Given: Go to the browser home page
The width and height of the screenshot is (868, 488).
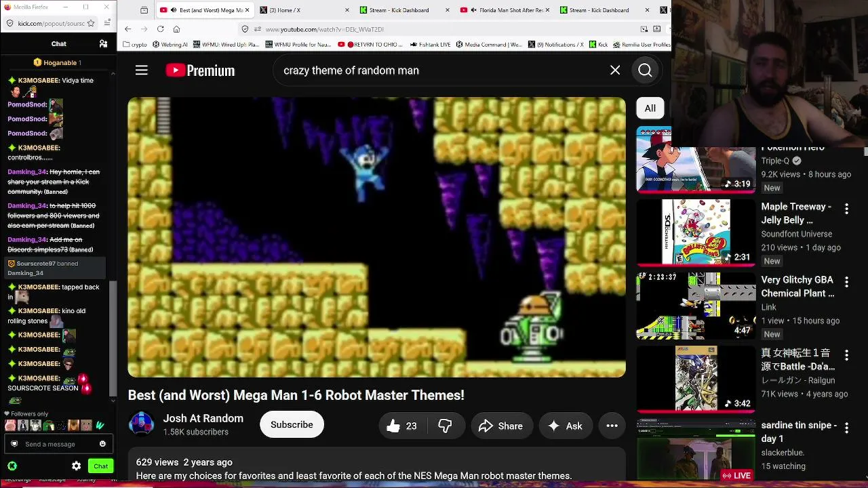Looking at the screenshot, I should pos(176,29).
